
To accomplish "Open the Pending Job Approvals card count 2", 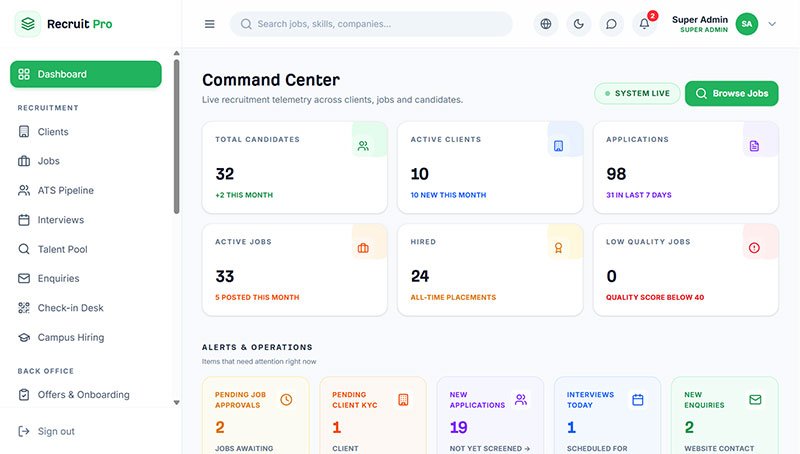I will click(x=220, y=427).
